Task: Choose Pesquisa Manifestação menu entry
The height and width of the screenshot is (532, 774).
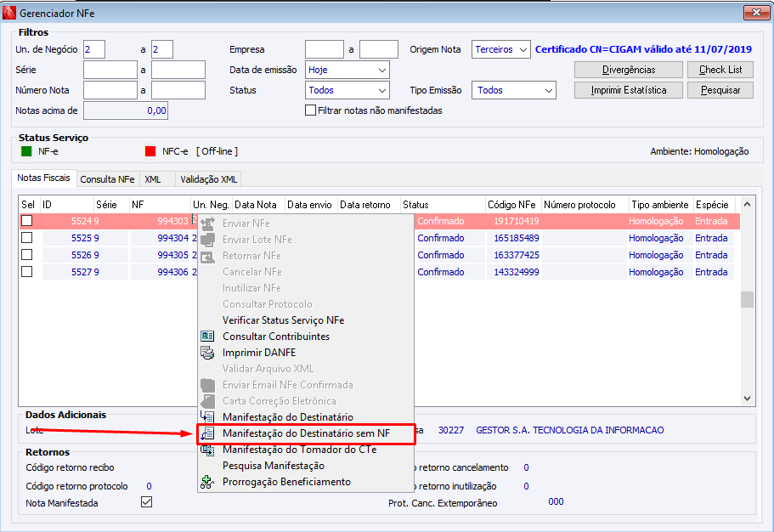Action: pyautogui.click(x=306, y=466)
